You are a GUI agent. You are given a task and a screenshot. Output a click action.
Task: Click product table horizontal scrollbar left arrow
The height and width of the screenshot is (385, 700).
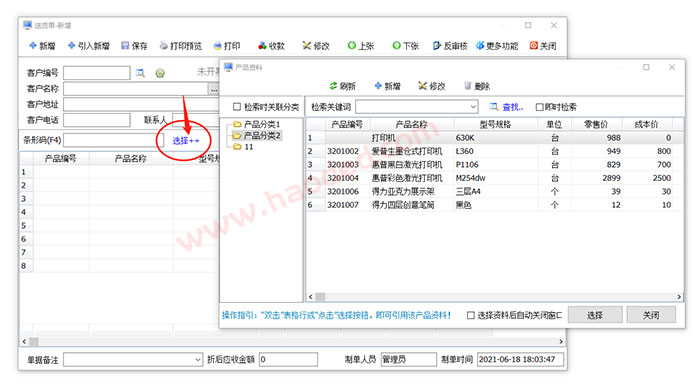tap(311, 297)
